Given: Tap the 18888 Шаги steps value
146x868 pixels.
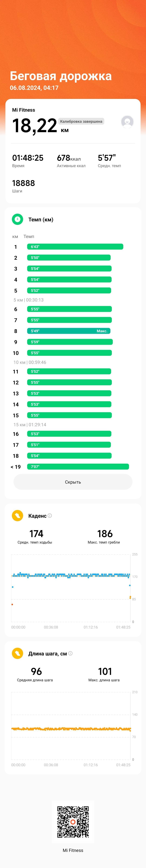Looking at the screenshot, I should point(24,186).
